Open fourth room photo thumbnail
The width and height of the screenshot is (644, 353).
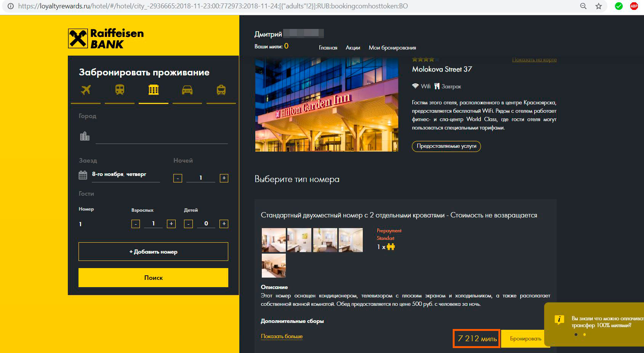tap(351, 240)
